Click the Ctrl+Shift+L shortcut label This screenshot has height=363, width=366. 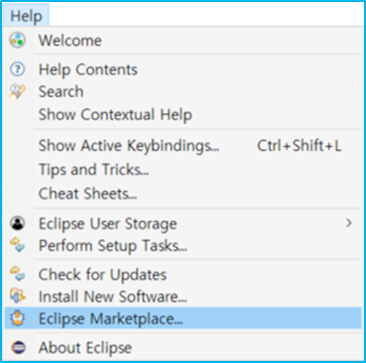coord(299,146)
